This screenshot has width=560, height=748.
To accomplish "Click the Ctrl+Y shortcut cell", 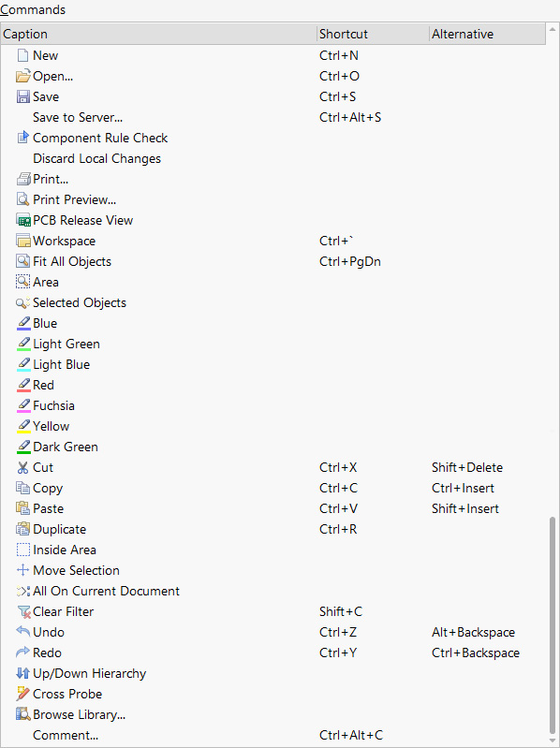I will (x=338, y=653).
